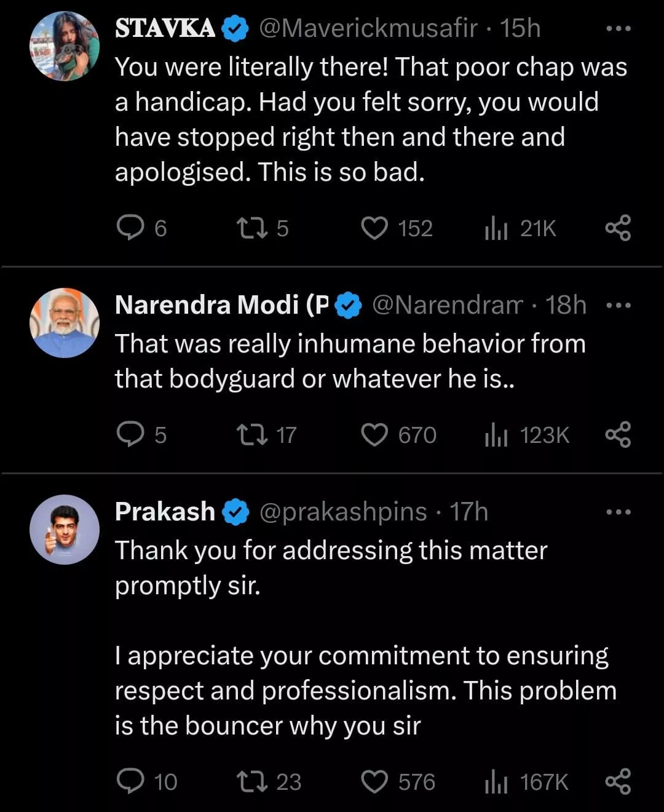
Task: Visit the @Maverickmusafir handle link
Action: (368, 28)
